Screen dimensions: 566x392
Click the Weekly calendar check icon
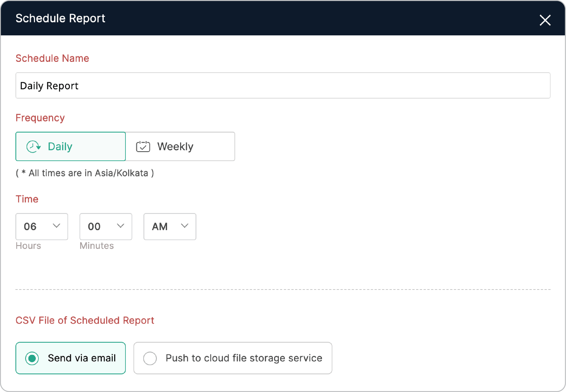(x=143, y=147)
